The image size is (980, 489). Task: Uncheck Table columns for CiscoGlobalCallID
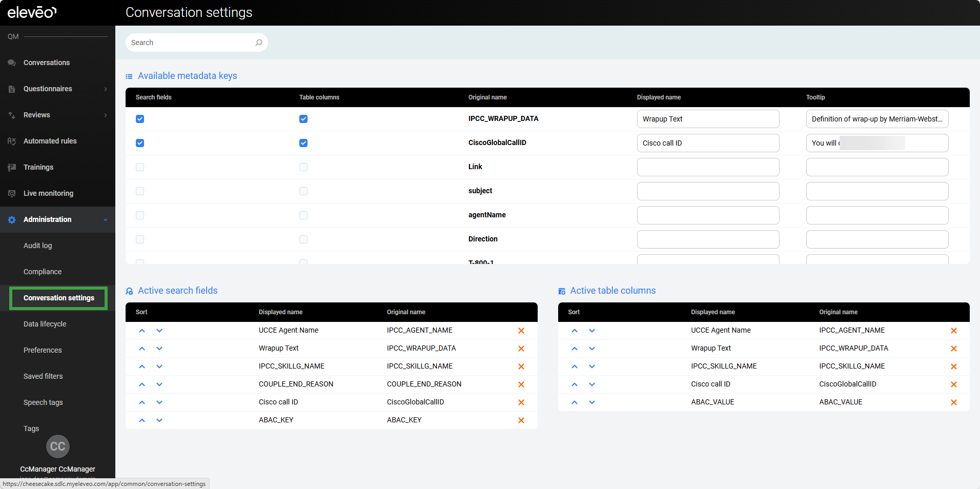pos(303,143)
